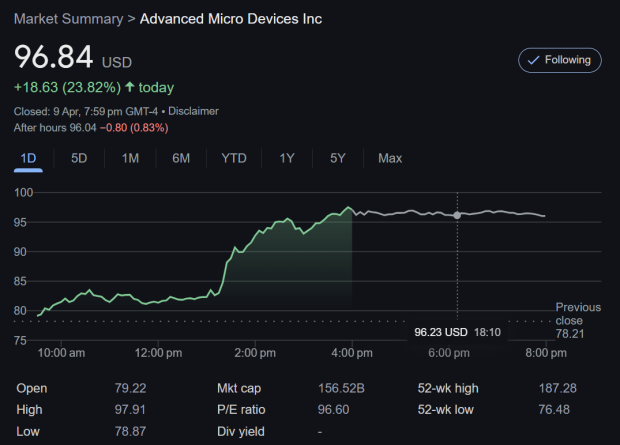
Task: Click the Advanced Micro Devices Inc title
Action: 231,19
